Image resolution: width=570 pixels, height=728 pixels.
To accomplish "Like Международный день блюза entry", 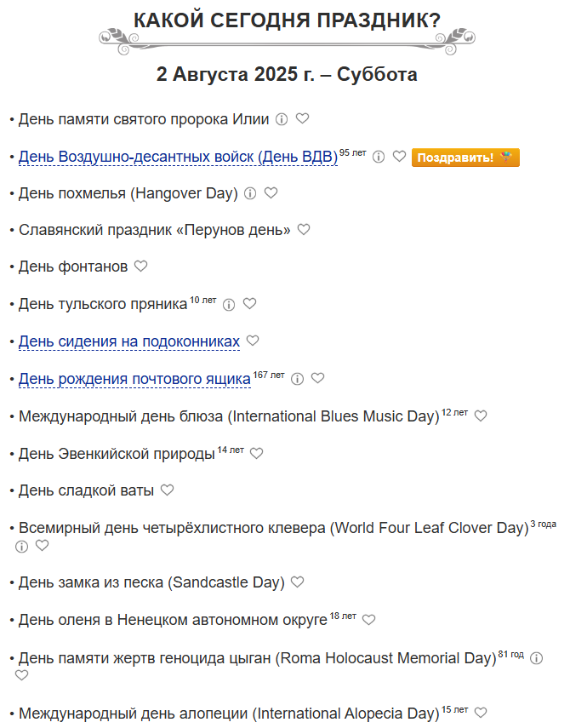I will pyautogui.click(x=481, y=416).
